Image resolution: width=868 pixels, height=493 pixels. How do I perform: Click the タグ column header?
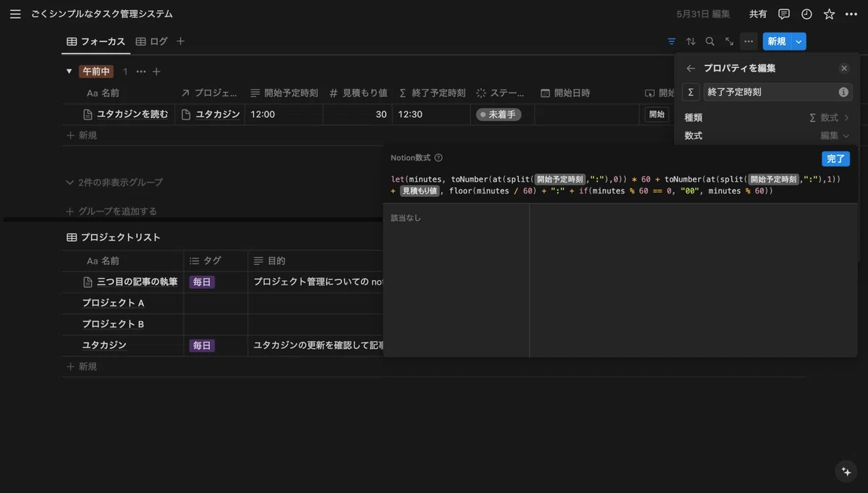click(216, 261)
